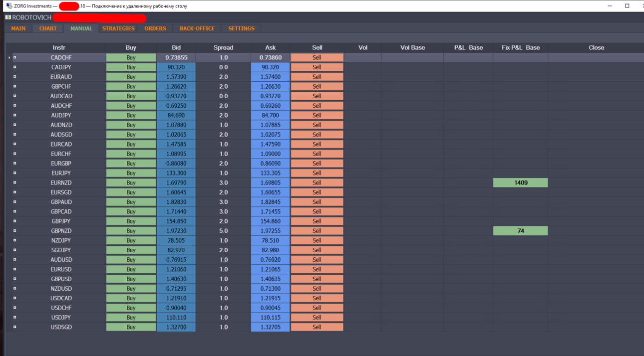Click the USDCAD ask 1.21915
644x356 pixels.
[270, 298]
